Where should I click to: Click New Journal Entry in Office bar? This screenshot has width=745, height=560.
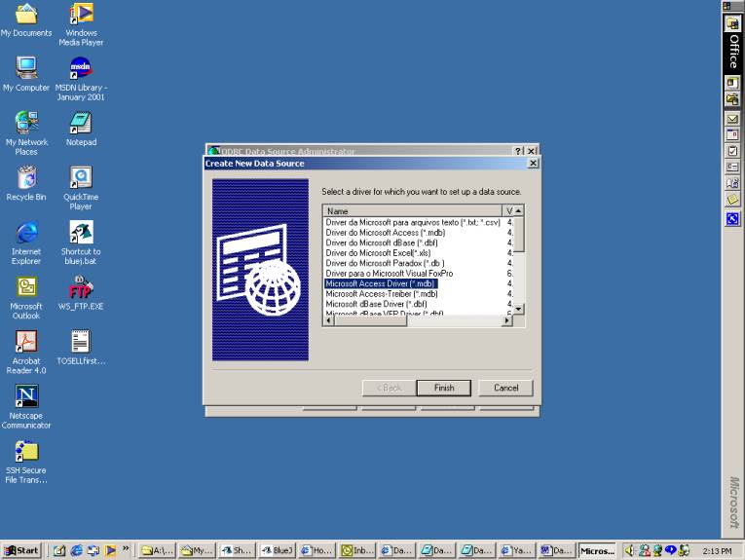[x=732, y=183]
